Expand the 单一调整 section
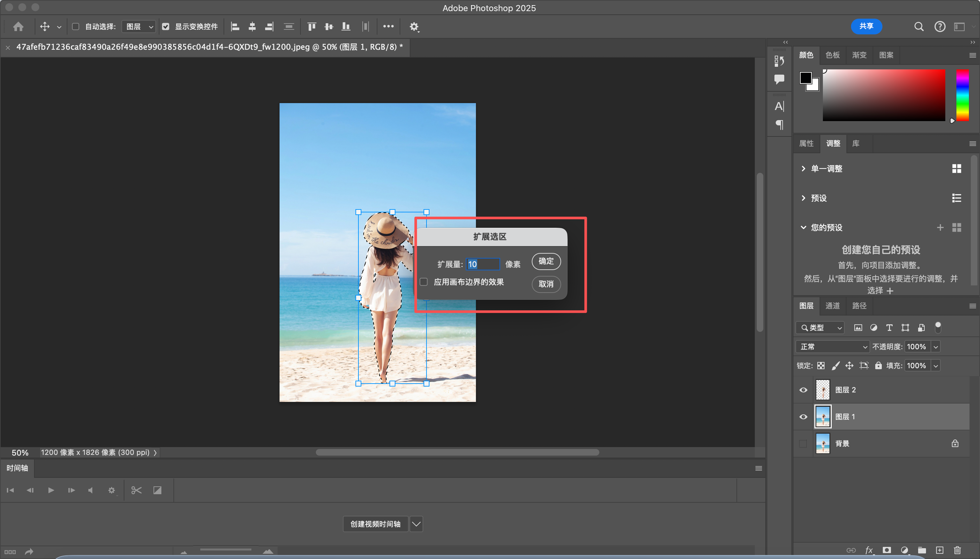The image size is (980, 559). click(x=804, y=169)
